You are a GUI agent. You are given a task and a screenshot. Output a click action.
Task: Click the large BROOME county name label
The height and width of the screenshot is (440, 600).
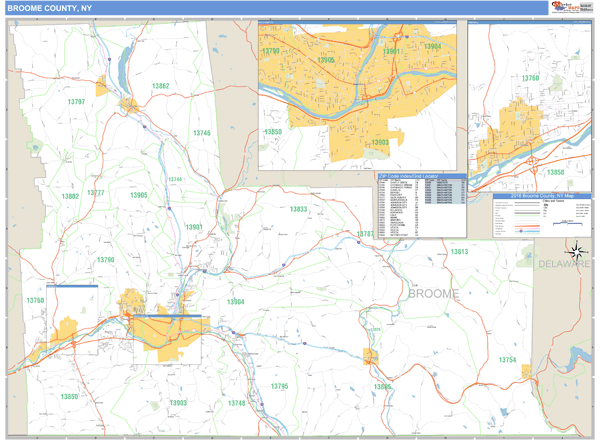pos(433,293)
